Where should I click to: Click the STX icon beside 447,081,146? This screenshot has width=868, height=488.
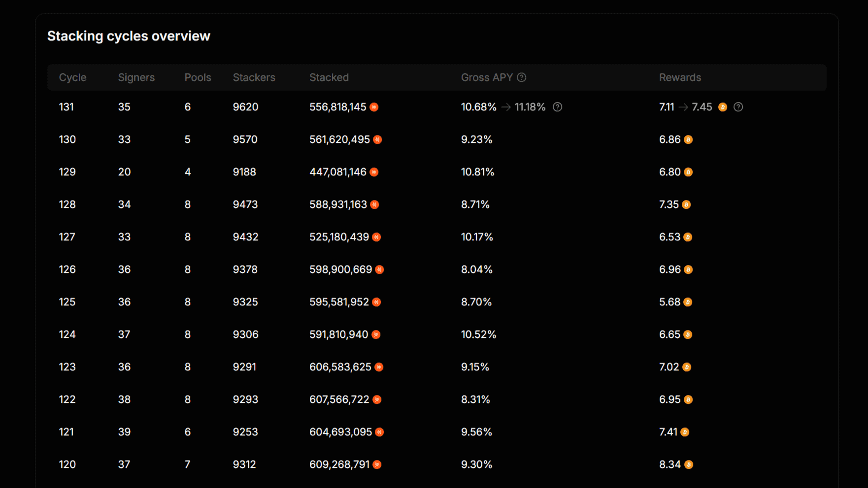[x=374, y=172]
